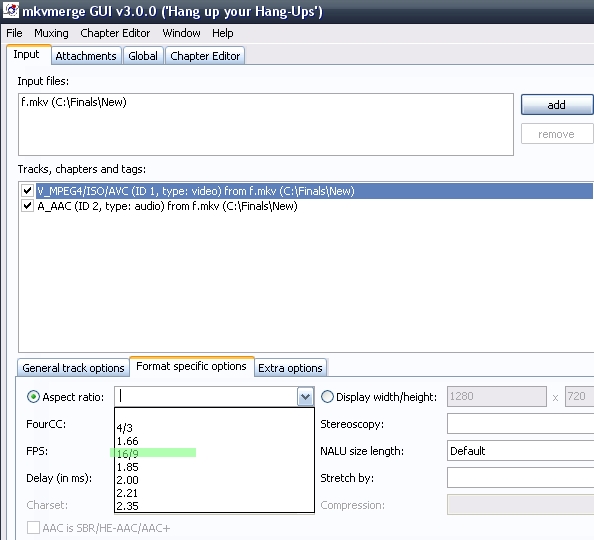This screenshot has width=594, height=540.
Task: Open the General track options tab
Action: pyautogui.click(x=73, y=368)
